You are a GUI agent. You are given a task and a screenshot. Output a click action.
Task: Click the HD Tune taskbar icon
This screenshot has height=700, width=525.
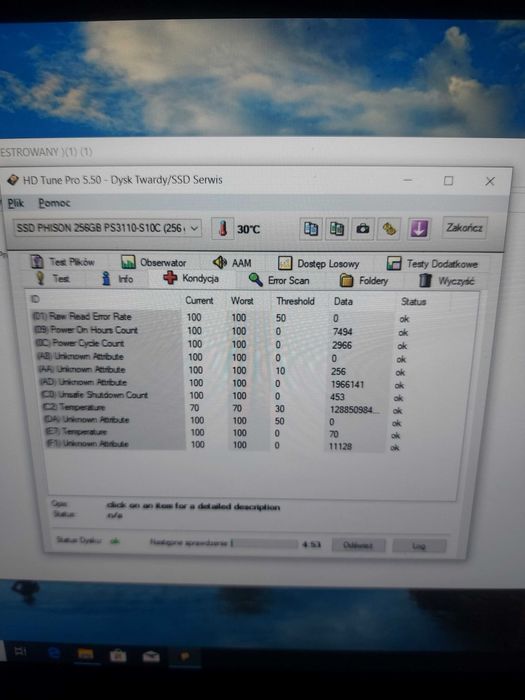[x=184, y=656]
